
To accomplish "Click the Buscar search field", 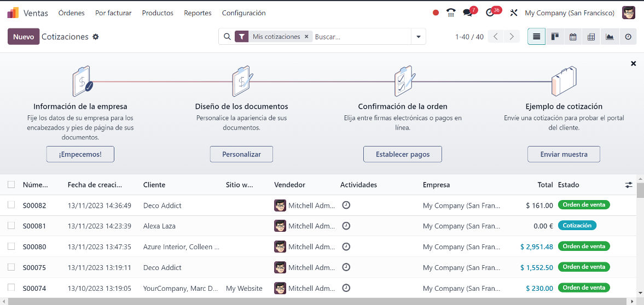I will (x=361, y=37).
